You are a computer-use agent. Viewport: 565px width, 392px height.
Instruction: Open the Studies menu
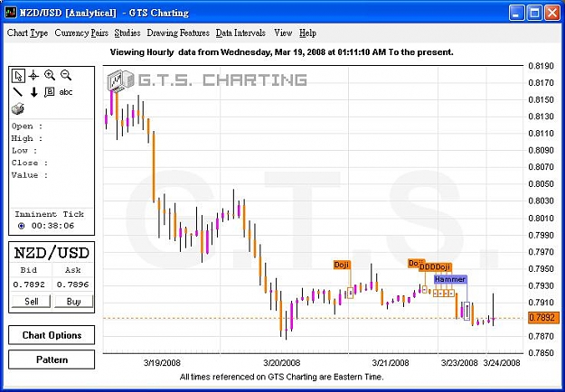coord(127,33)
